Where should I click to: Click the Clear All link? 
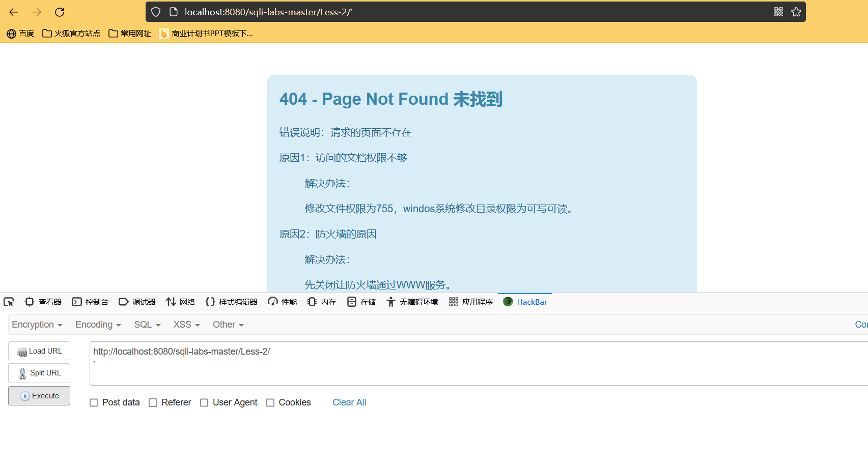pyautogui.click(x=349, y=402)
